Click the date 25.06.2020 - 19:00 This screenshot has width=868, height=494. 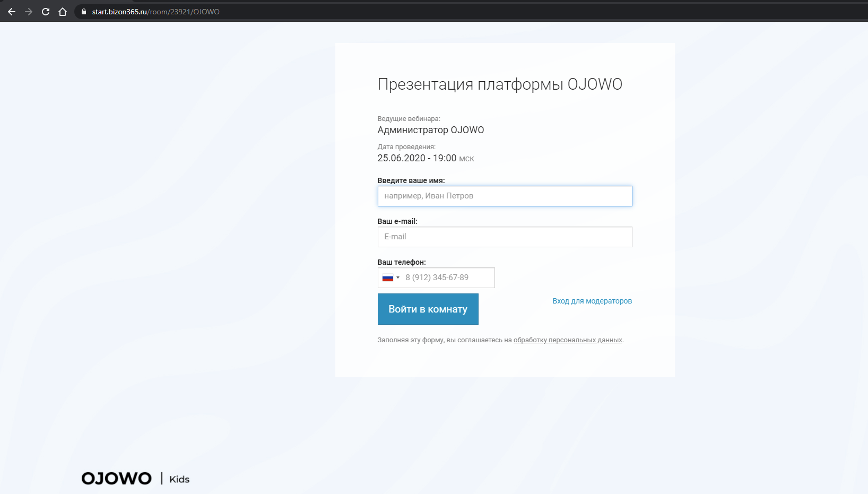click(x=417, y=158)
